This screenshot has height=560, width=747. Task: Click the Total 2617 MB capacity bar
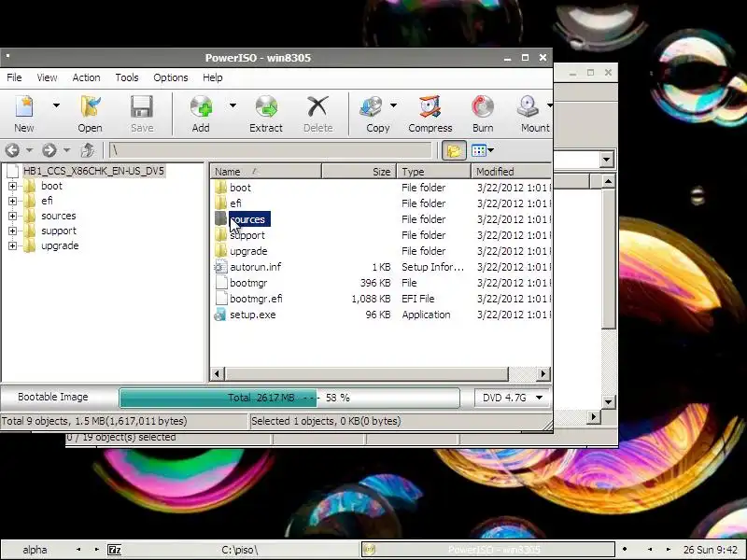pyautogui.click(x=289, y=398)
